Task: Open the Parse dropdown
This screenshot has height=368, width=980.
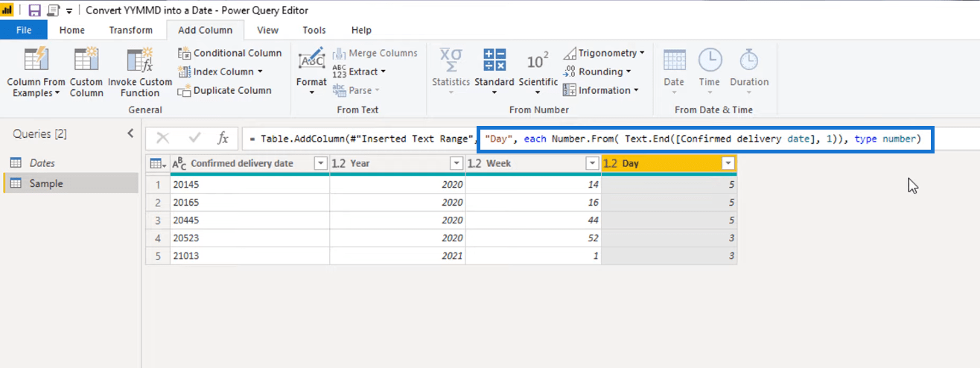Action: click(356, 90)
